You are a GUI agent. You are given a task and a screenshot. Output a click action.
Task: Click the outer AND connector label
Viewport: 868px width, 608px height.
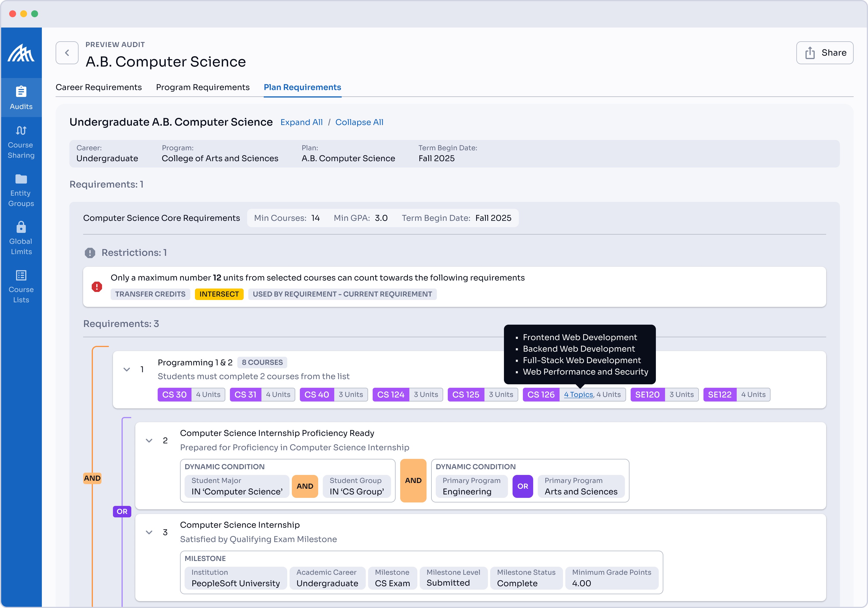point(92,478)
